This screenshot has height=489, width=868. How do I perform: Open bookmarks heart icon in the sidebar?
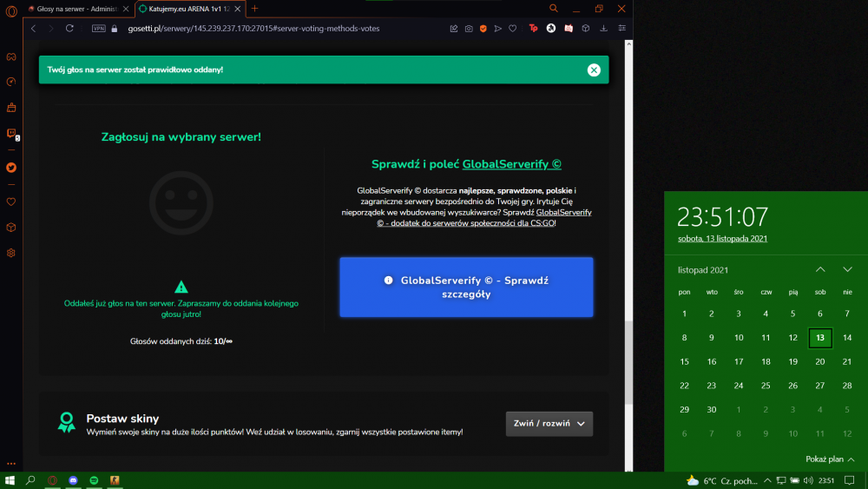11,202
